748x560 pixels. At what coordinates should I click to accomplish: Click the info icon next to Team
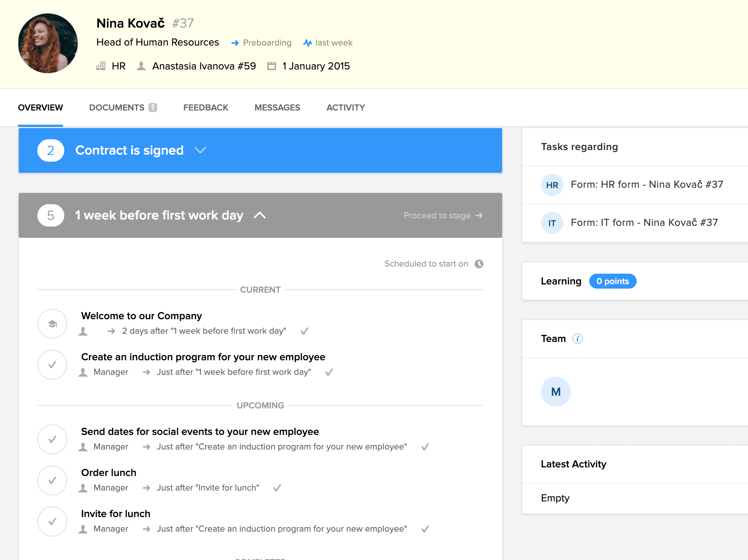tap(578, 339)
